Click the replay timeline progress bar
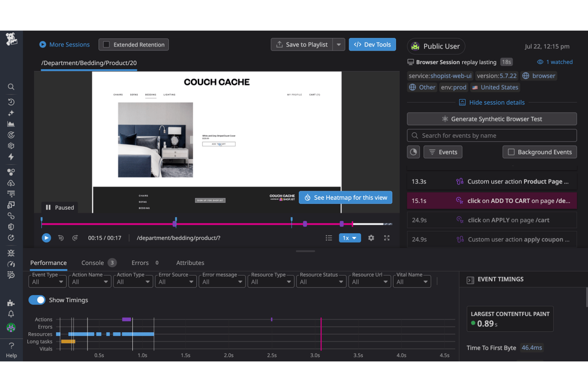This screenshot has width=588, height=392. 217,224
